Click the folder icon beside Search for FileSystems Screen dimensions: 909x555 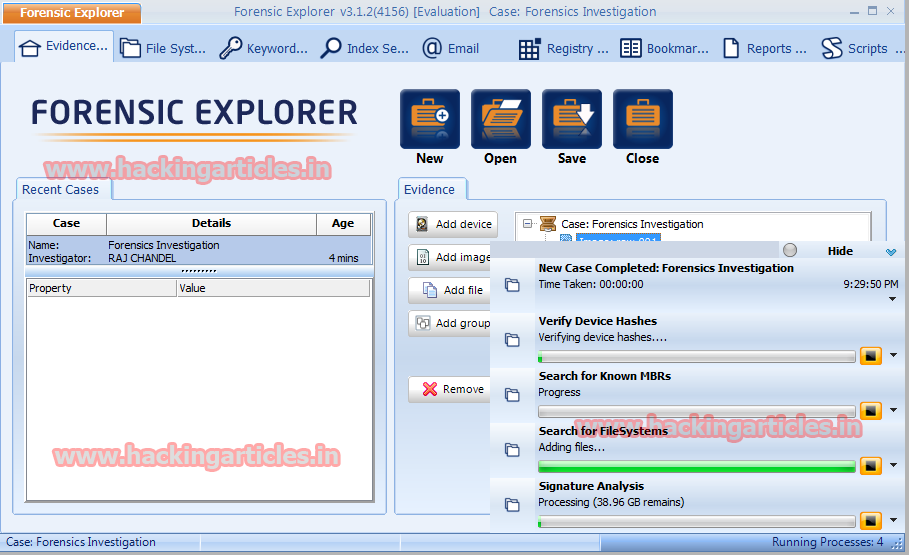pos(512,450)
